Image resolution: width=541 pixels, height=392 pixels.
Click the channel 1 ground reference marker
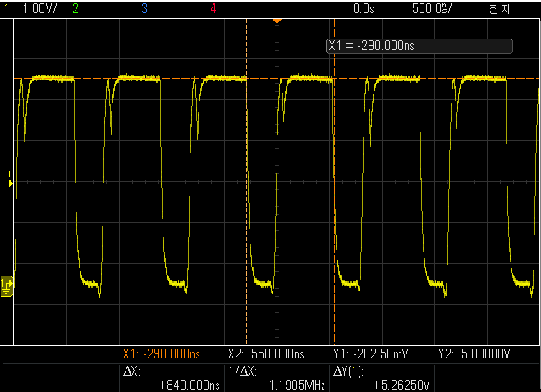click(7, 285)
